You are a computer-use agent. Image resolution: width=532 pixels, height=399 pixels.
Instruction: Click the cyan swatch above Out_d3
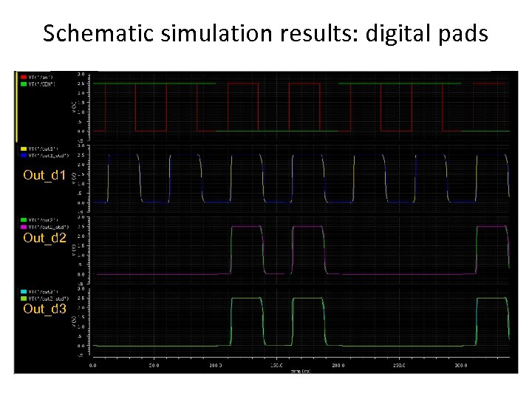pos(24,292)
